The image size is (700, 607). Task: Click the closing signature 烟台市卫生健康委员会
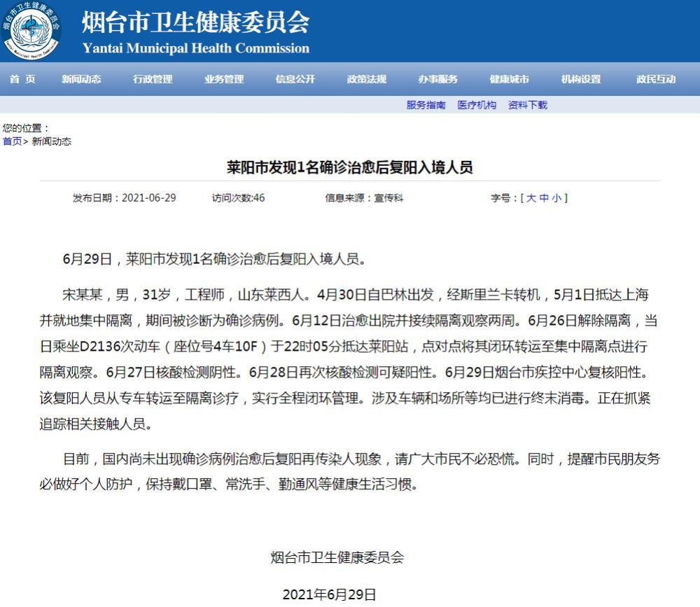(x=337, y=557)
